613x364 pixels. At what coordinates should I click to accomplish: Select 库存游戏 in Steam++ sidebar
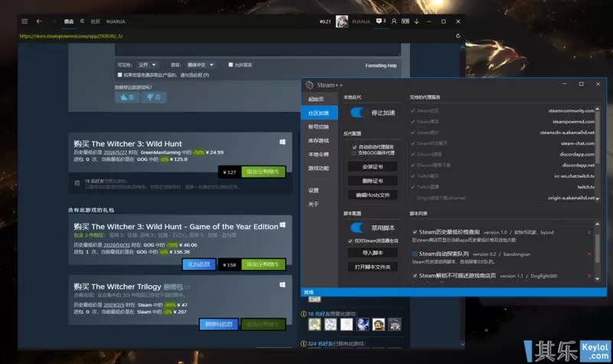click(x=320, y=140)
